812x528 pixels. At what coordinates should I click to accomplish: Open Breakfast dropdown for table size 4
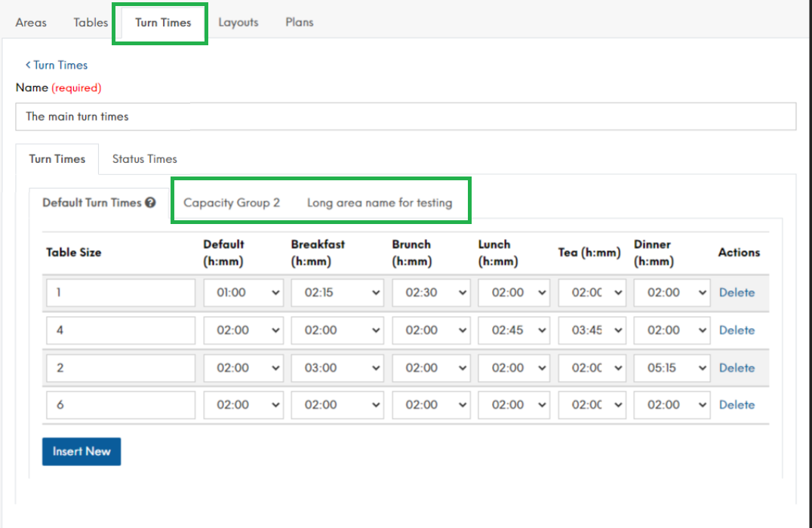337,330
